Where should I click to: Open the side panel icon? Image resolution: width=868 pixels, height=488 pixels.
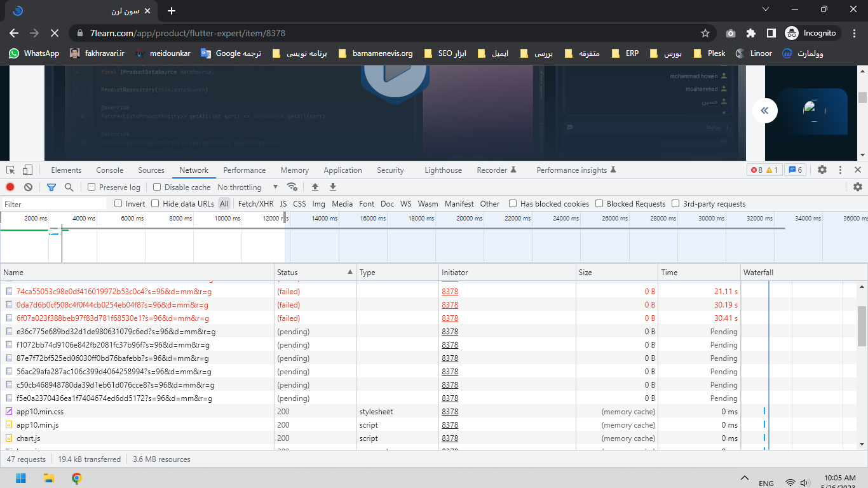pyautogui.click(x=771, y=33)
